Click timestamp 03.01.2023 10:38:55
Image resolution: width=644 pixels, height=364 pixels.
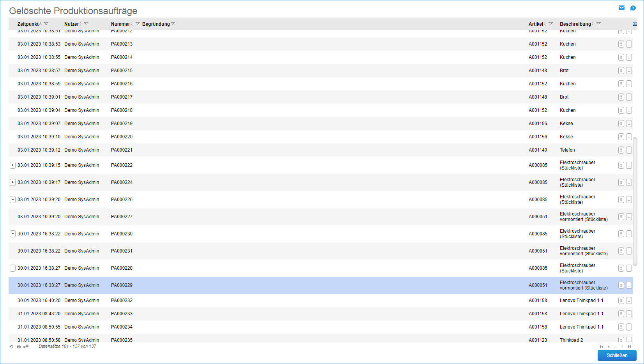coord(39,57)
